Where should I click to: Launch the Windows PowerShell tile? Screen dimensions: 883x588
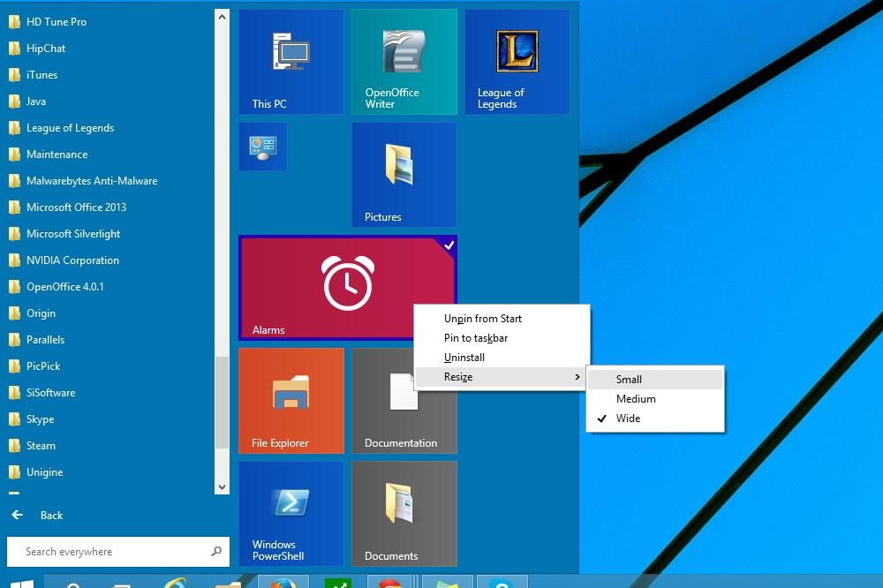(x=291, y=514)
